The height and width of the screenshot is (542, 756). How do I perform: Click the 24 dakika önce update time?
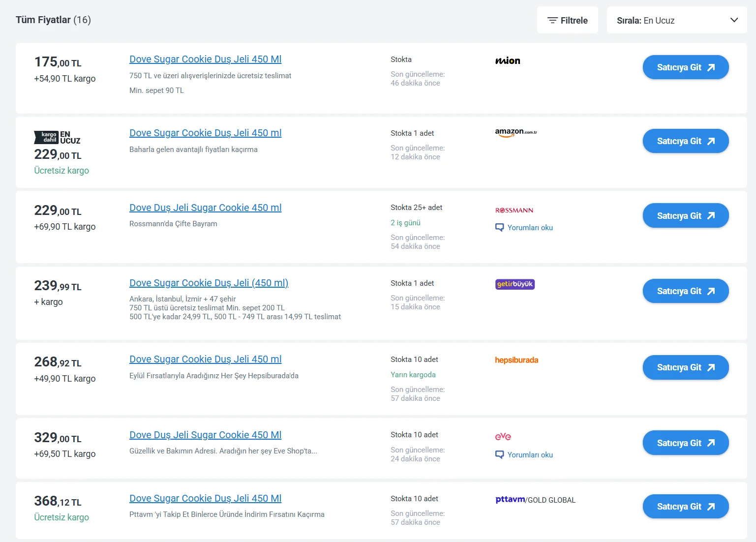point(415,459)
